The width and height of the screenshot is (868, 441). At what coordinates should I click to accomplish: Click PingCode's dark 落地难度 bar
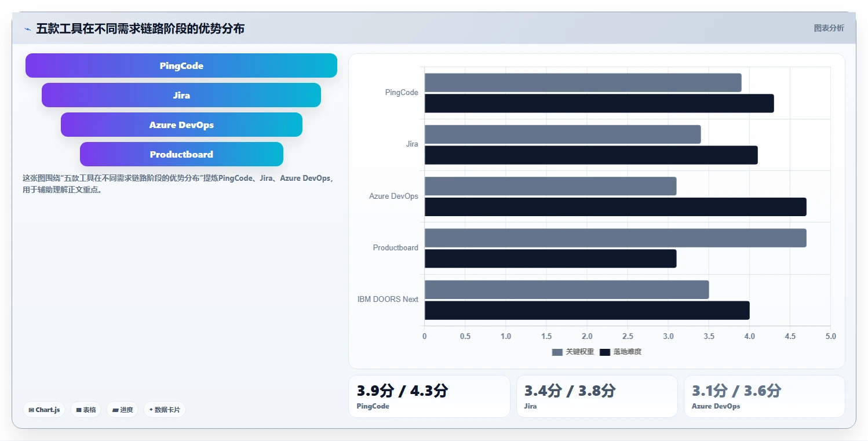599,103
